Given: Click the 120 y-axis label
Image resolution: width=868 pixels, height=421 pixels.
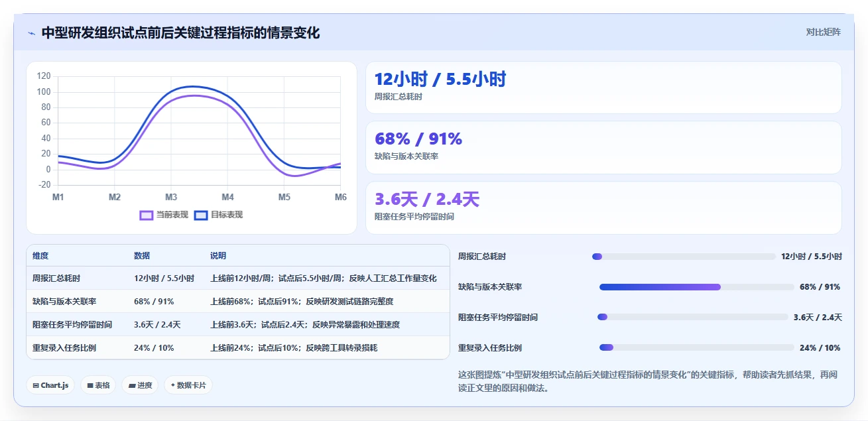Looking at the screenshot, I should 44,76.
